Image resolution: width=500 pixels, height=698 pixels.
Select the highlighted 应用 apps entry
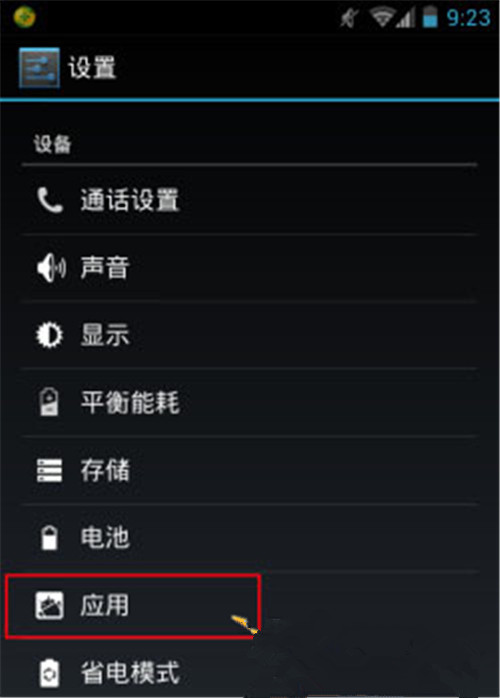[132, 606]
